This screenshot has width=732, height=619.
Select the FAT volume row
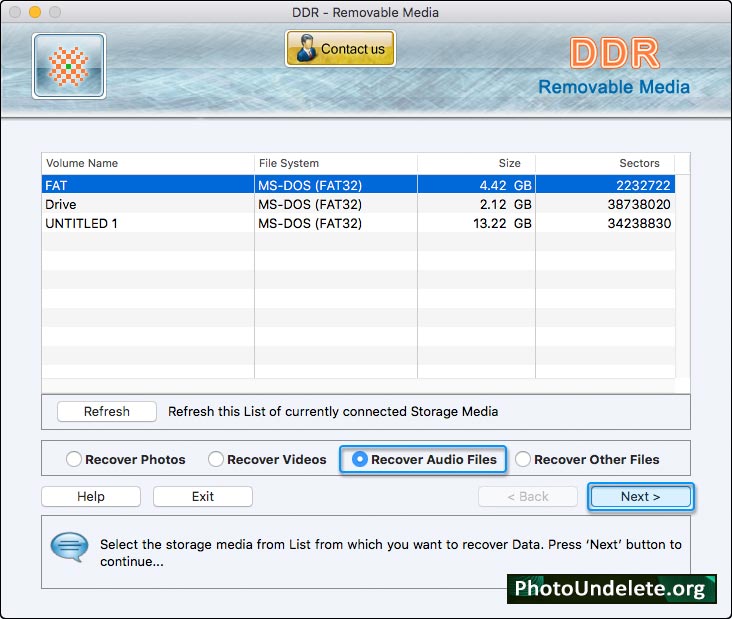(358, 185)
